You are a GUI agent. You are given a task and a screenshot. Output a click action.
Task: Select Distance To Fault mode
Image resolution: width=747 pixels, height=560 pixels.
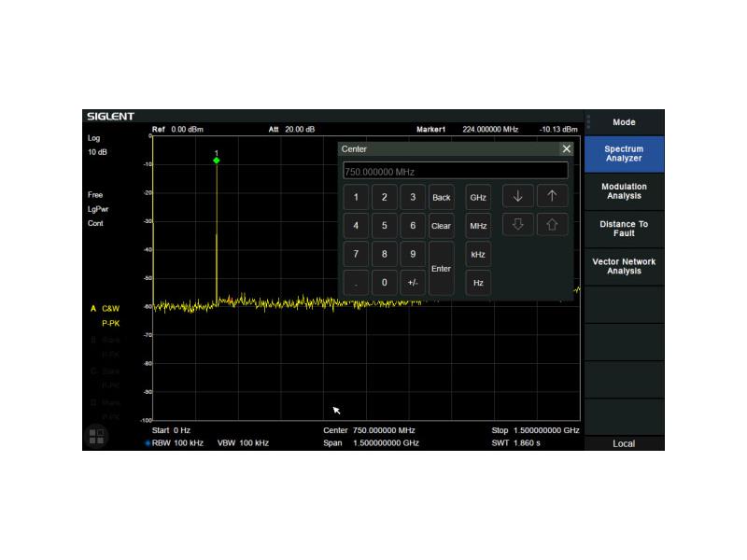click(624, 229)
